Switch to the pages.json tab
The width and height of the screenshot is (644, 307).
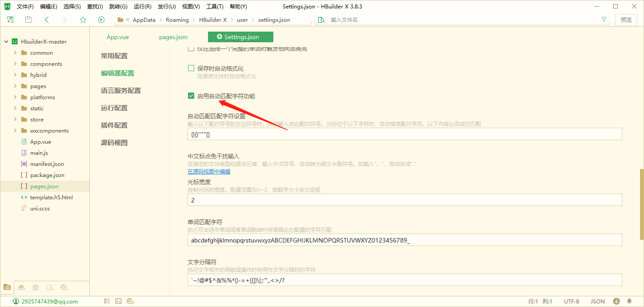(x=173, y=37)
